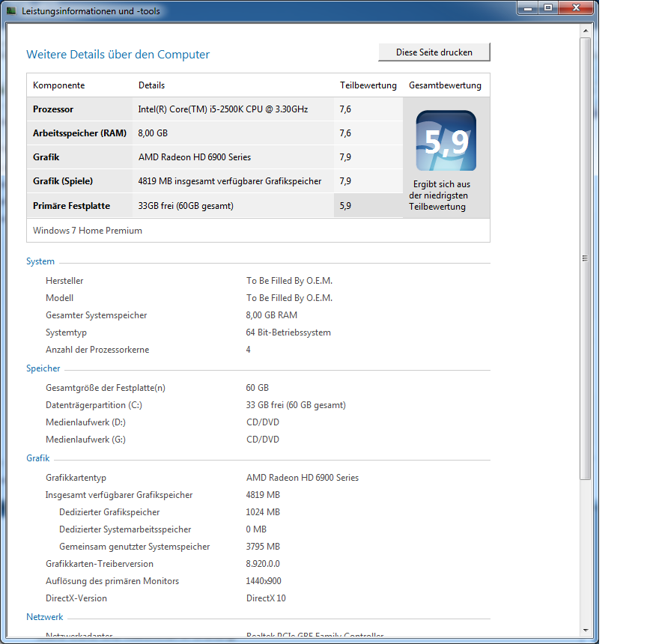Click the 'Grafikkartentyp' label
The height and width of the screenshot is (644, 647).
click(76, 479)
